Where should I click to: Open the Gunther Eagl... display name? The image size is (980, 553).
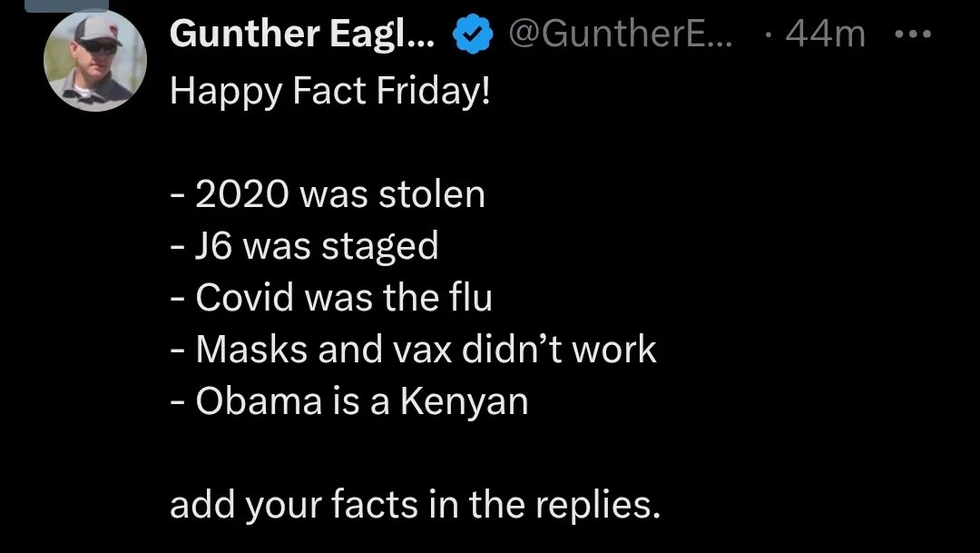tap(303, 35)
